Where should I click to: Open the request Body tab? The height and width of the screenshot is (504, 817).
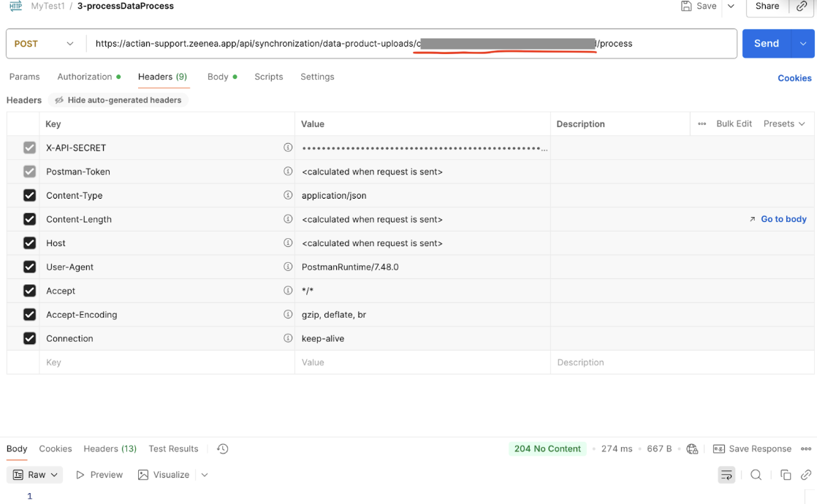(x=222, y=77)
